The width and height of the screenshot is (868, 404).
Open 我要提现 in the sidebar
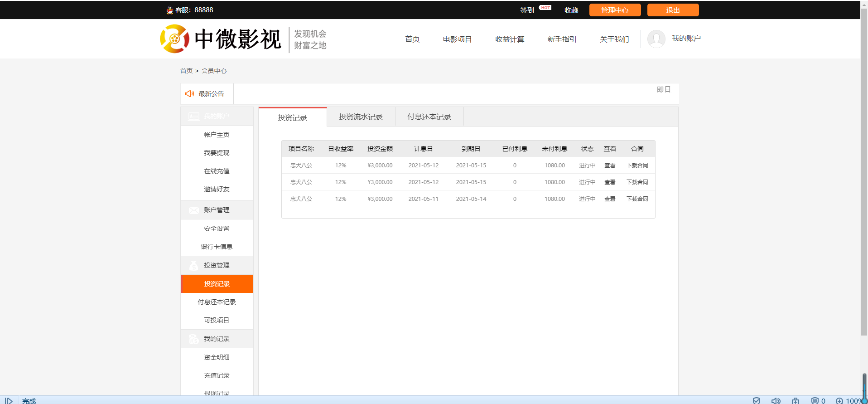coord(217,153)
